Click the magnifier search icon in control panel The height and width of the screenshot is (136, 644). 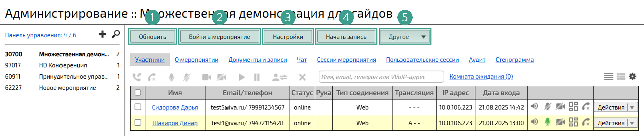point(115,34)
